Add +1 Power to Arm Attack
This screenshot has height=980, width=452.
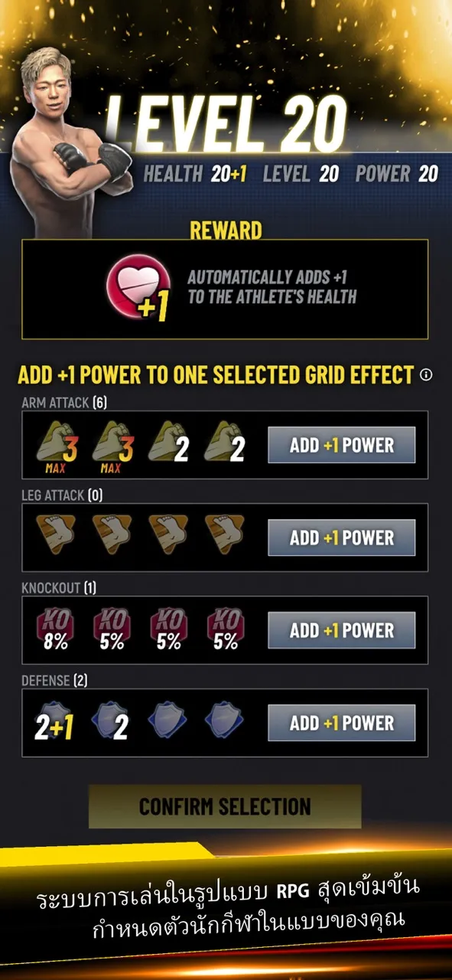[x=341, y=446]
